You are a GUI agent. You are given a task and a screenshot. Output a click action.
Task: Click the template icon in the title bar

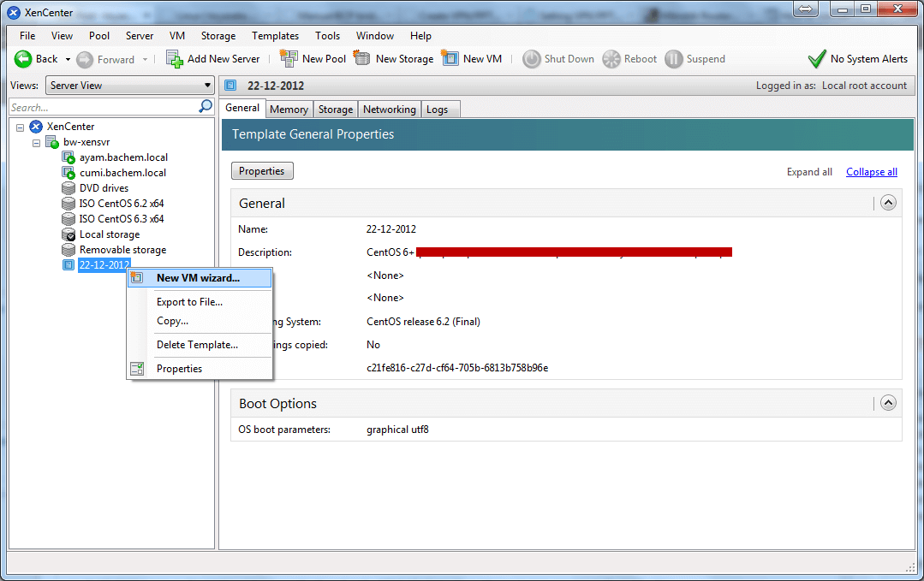pyautogui.click(x=230, y=86)
